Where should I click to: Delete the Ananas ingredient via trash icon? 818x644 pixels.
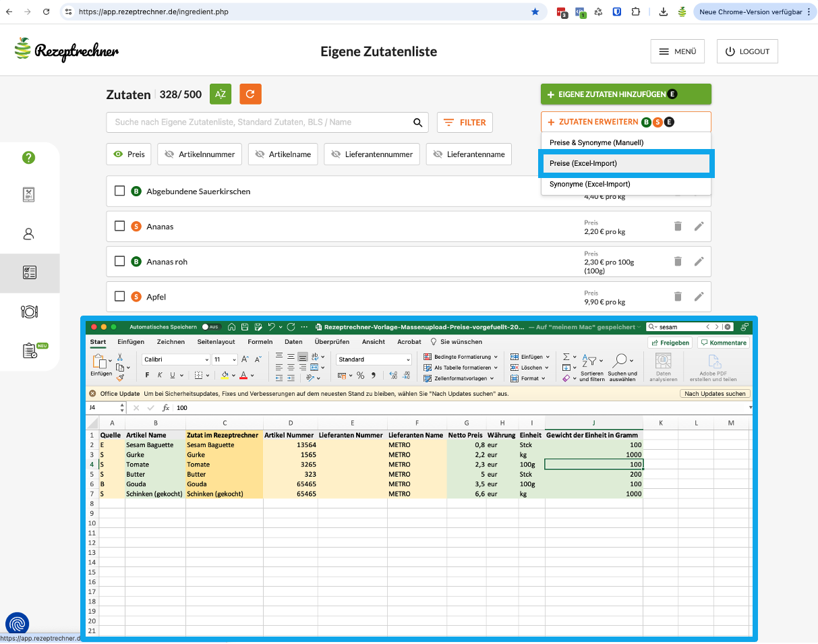[x=678, y=227]
